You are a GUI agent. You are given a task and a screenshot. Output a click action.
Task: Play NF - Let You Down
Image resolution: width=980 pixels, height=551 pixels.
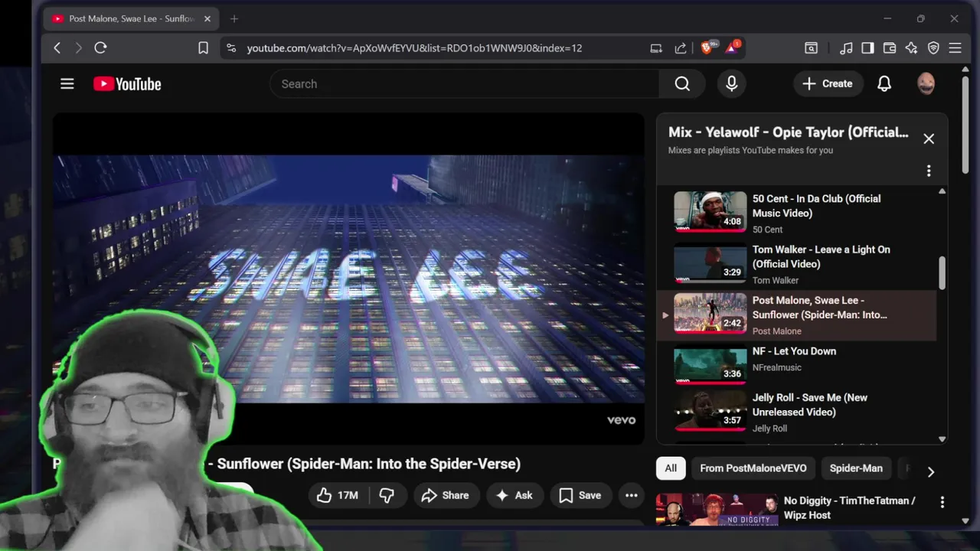tap(796, 364)
